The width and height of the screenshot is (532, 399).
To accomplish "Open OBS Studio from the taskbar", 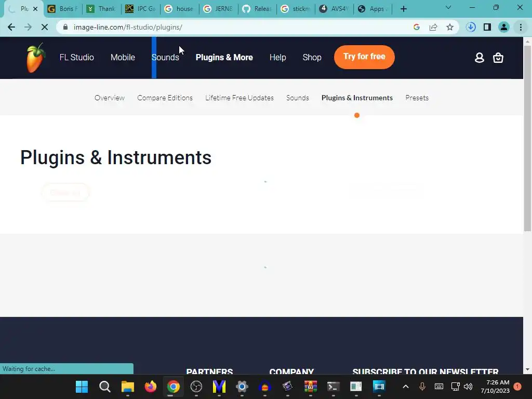I will click(x=196, y=387).
